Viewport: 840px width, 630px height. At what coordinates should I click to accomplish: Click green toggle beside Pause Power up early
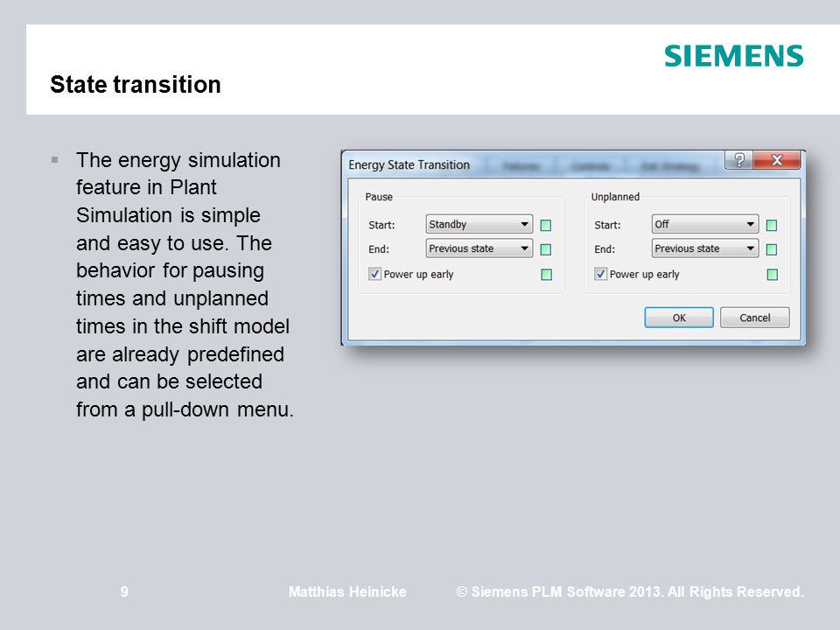pos(546,275)
